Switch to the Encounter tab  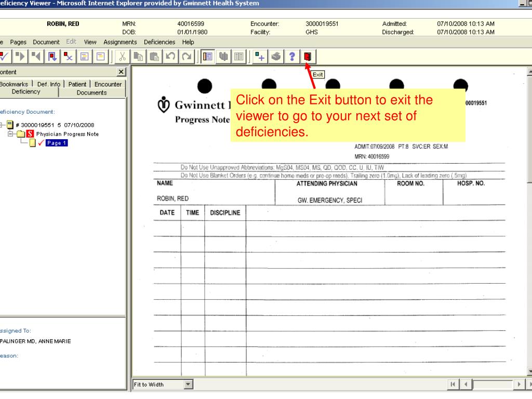pos(108,84)
